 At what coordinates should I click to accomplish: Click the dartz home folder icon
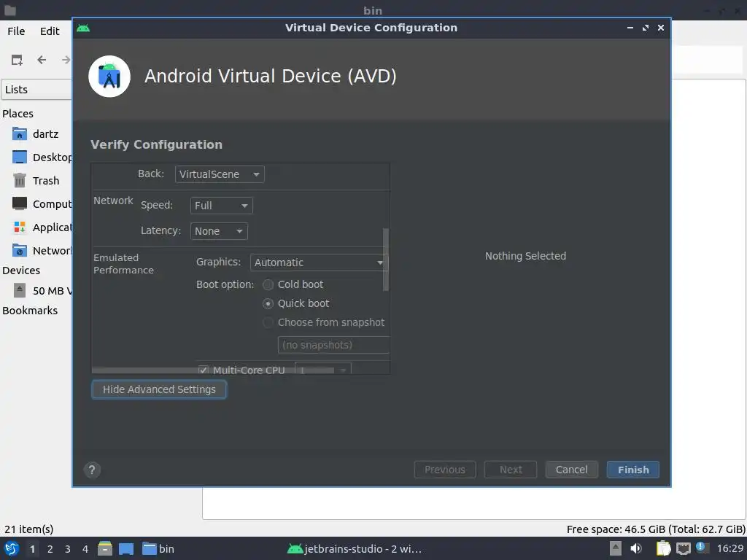20,134
